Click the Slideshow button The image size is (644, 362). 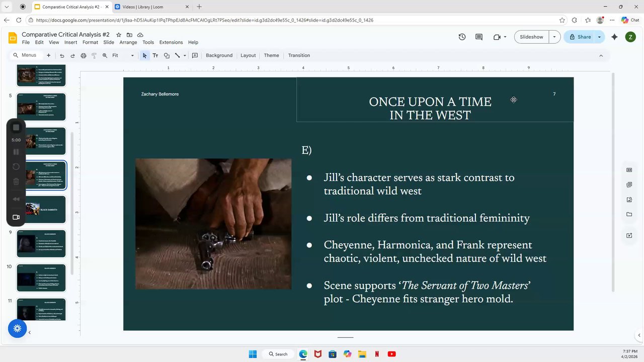tap(531, 37)
